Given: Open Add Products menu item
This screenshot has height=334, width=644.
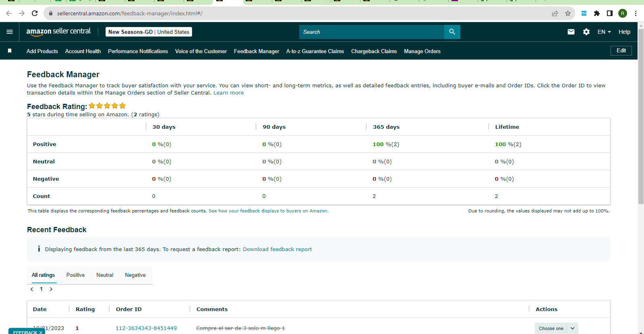Looking at the screenshot, I should 42,51.
